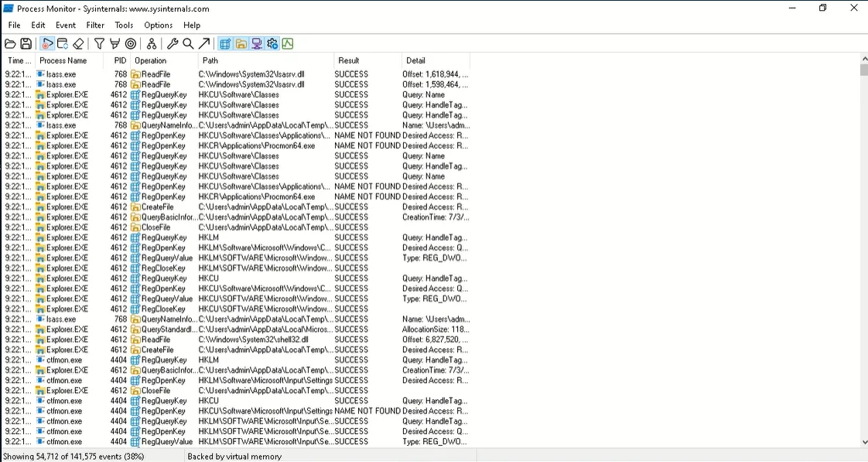Click the Time column header

point(19,60)
